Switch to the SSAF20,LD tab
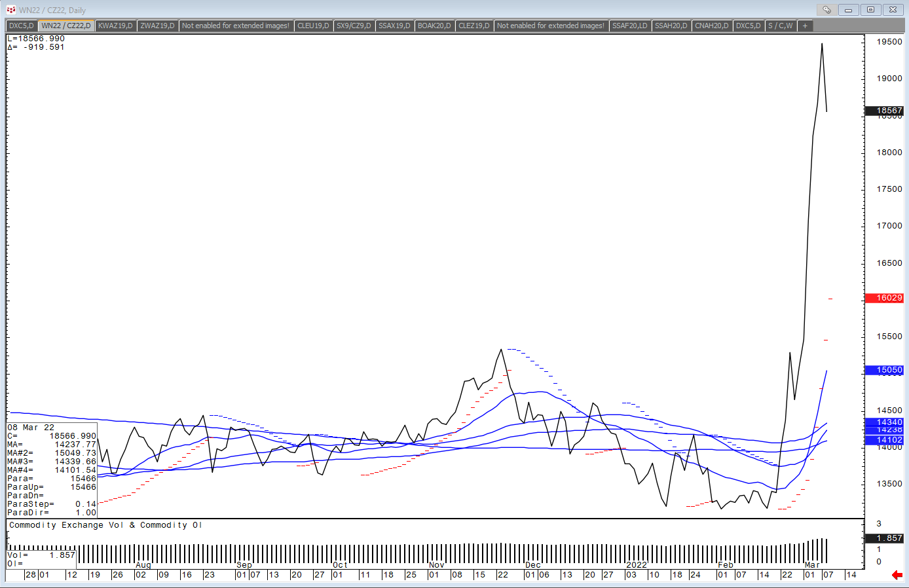The width and height of the screenshot is (909, 588). 630,26
